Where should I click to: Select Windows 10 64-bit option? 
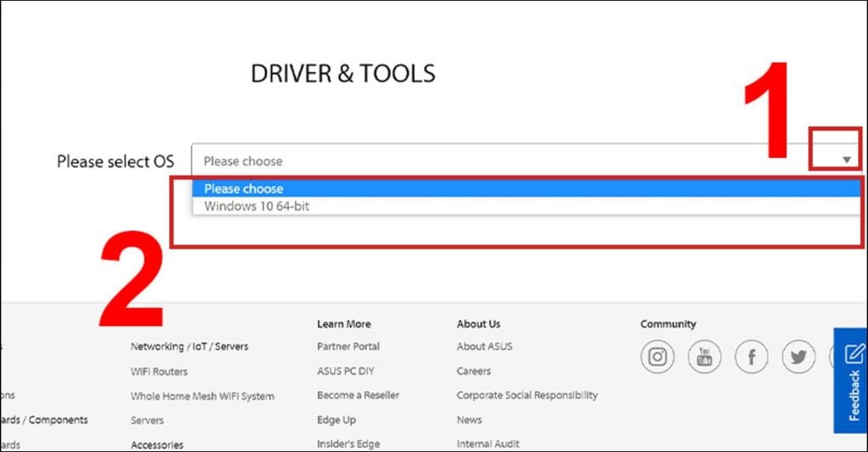click(x=256, y=206)
